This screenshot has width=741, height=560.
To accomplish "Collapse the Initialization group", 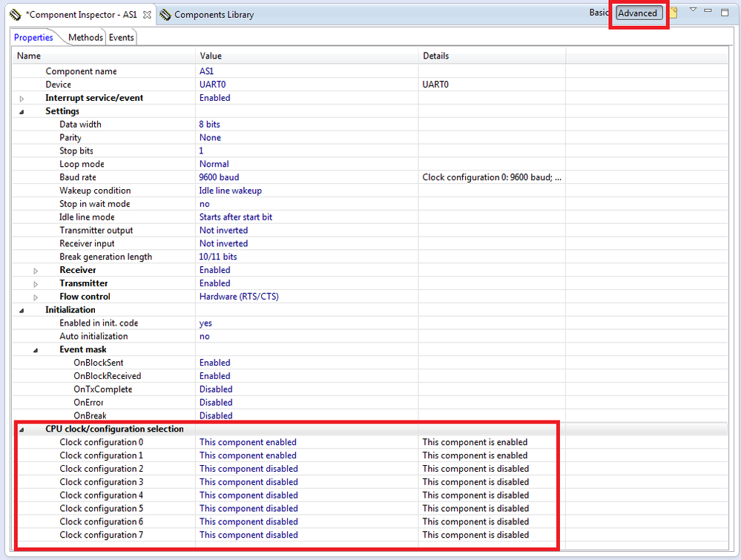I will point(22,310).
